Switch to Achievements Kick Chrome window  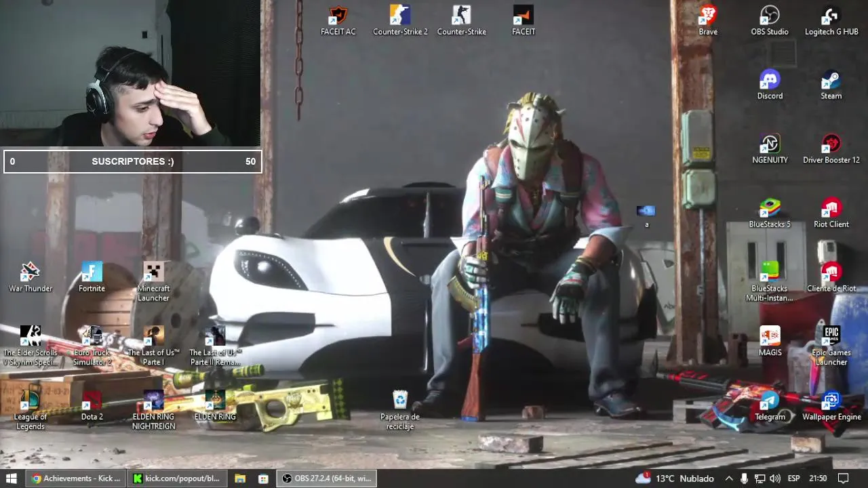[76, 479]
